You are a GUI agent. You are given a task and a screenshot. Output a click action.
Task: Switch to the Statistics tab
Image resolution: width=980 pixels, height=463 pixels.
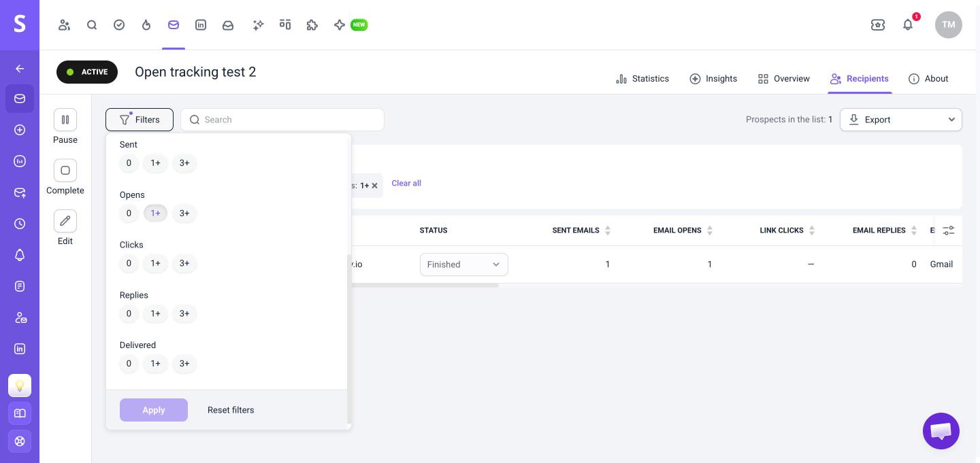tap(642, 79)
